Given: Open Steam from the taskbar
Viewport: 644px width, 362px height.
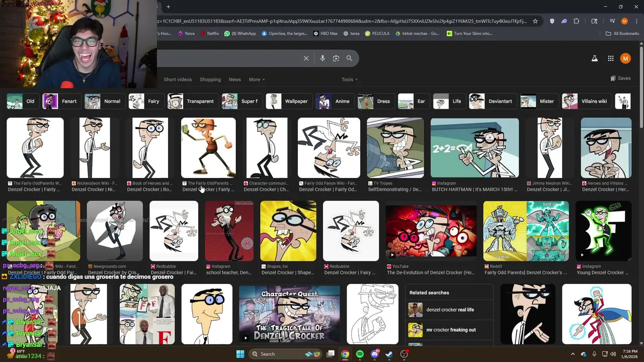Looking at the screenshot, I should tap(389, 354).
